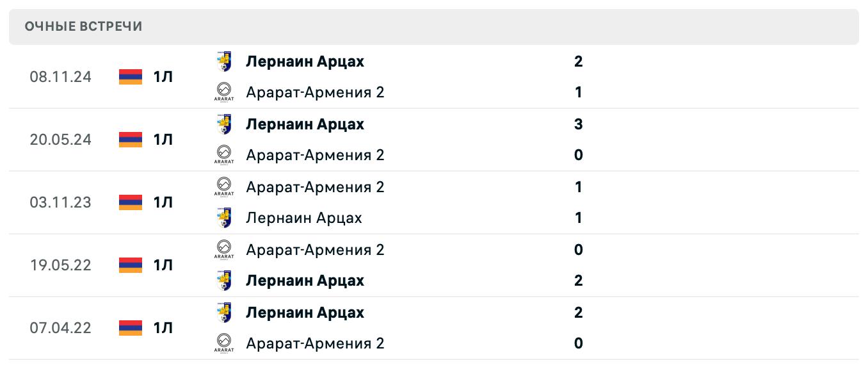Open the match dated 07.04.22

[x=61, y=328]
